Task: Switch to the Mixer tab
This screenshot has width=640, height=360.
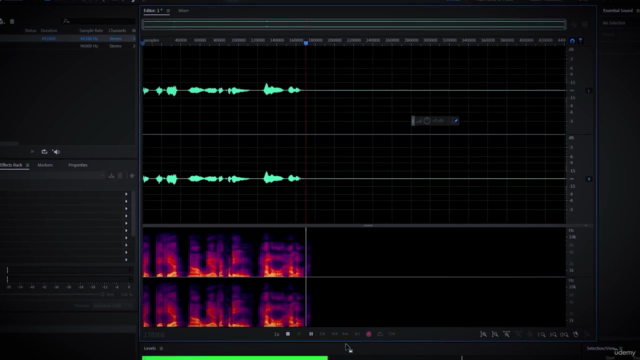Action: tap(183, 11)
